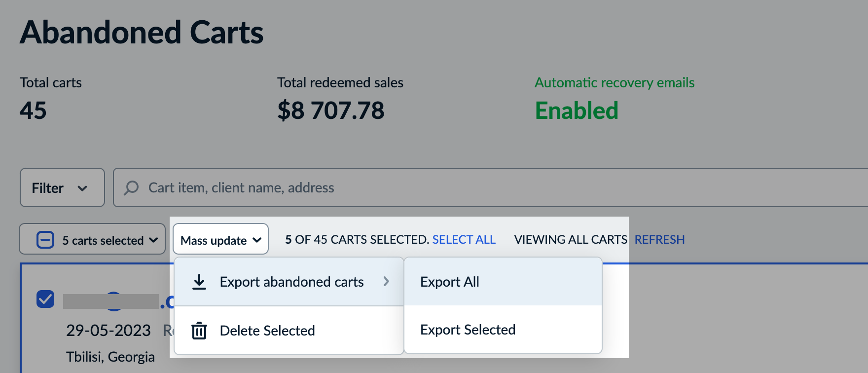Click the chevron beside Mass update
This screenshot has height=373, width=868.
(257, 240)
